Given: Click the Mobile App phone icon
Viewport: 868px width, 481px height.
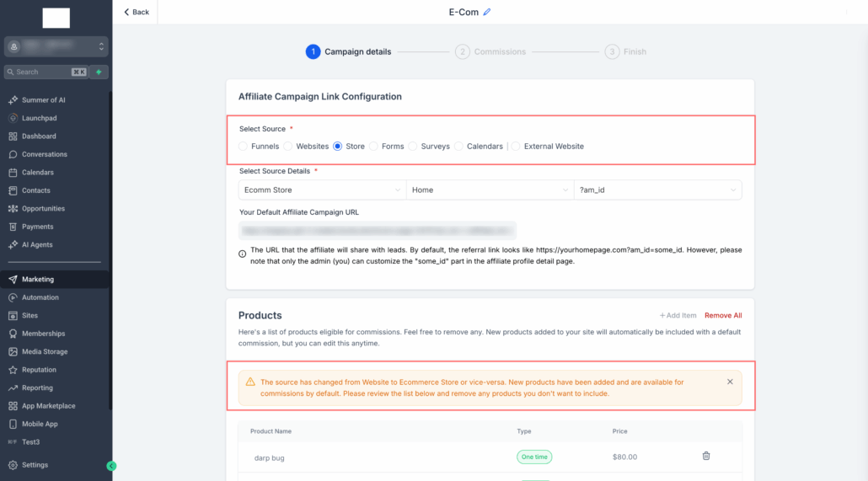Looking at the screenshot, I should pos(13,424).
